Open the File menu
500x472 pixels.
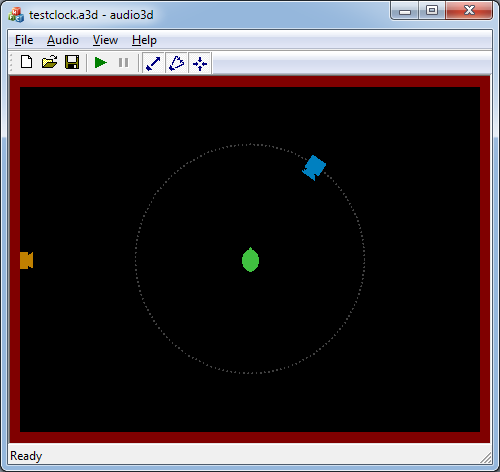click(x=24, y=40)
